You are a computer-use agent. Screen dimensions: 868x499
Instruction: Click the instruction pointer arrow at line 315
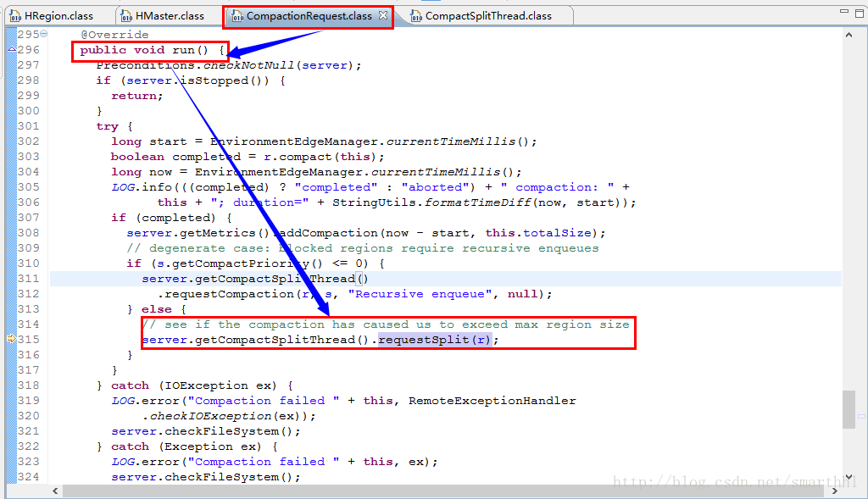coord(11,339)
